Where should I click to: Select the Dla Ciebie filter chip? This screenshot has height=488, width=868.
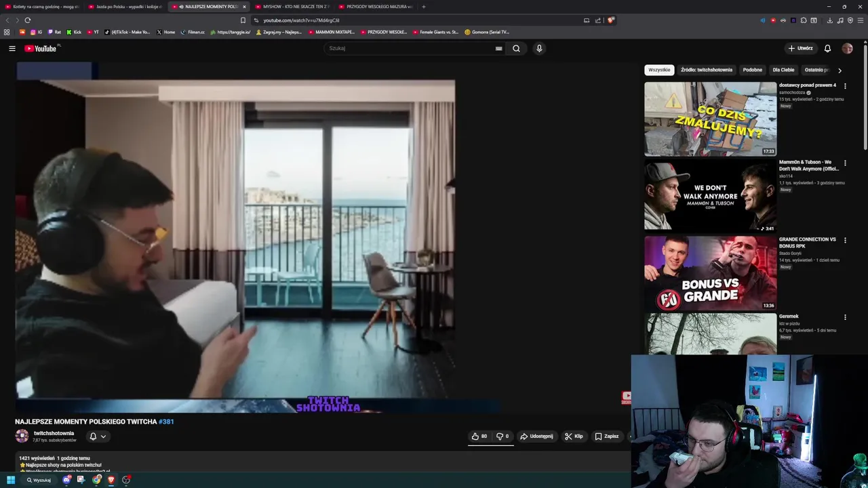tap(783, 70)
